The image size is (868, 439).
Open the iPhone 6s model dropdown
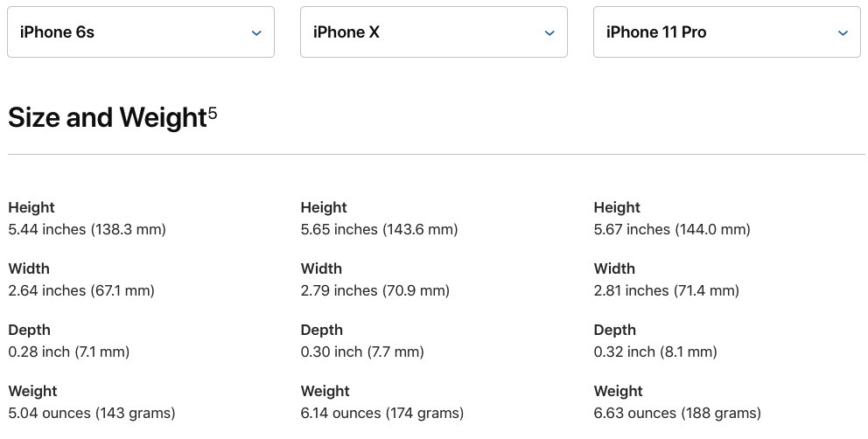(x=141, y=32)
